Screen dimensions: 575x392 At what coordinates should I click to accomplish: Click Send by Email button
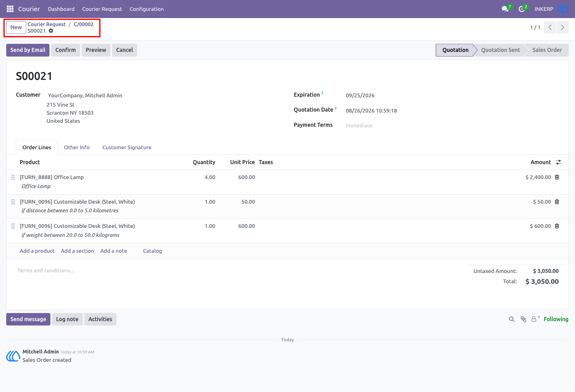coord(28,50)
